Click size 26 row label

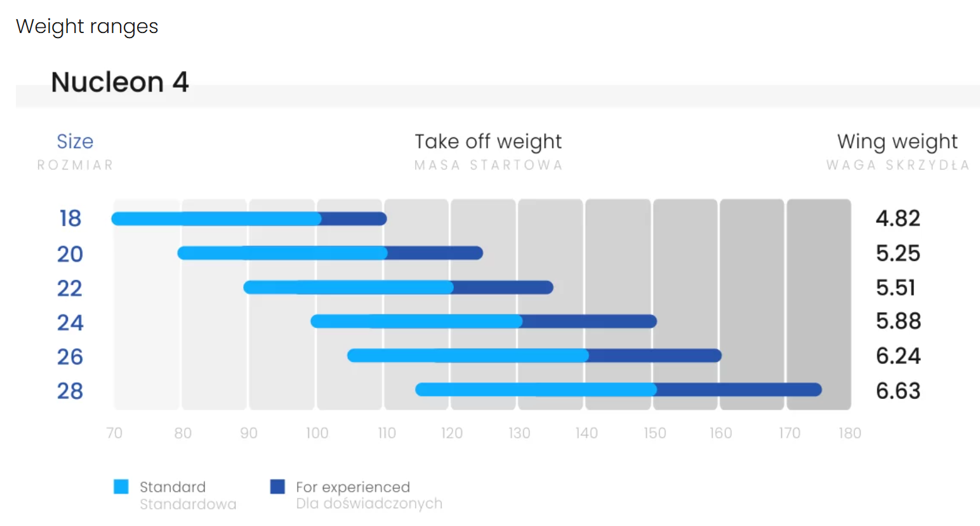[70, 357]
